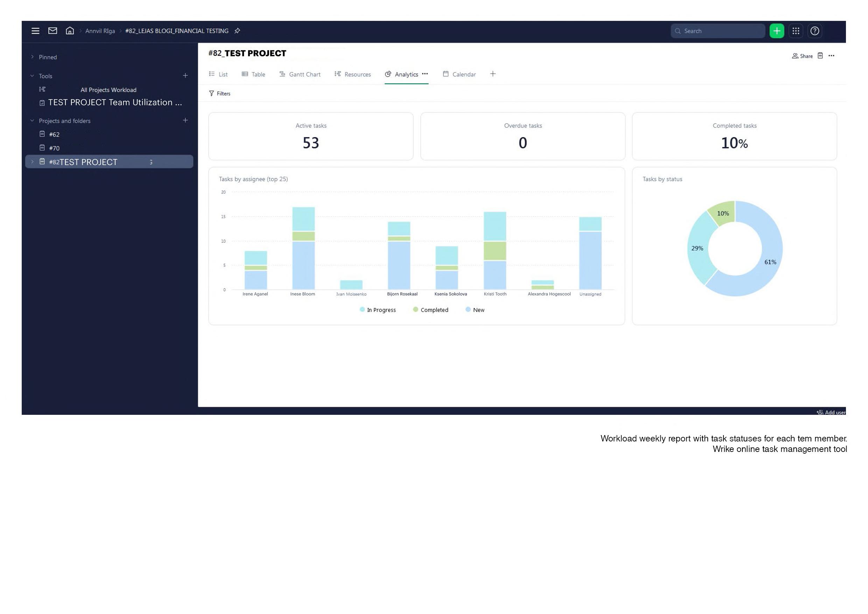This screenshot has height=614, width=868.
Task: Click the project info page icon near Share
Action: tap(820, 56)
